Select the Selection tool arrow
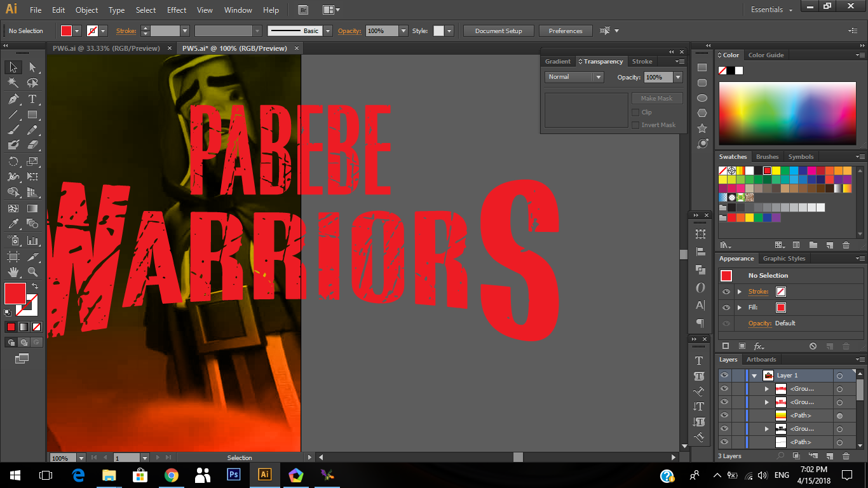 pos(13,67)
